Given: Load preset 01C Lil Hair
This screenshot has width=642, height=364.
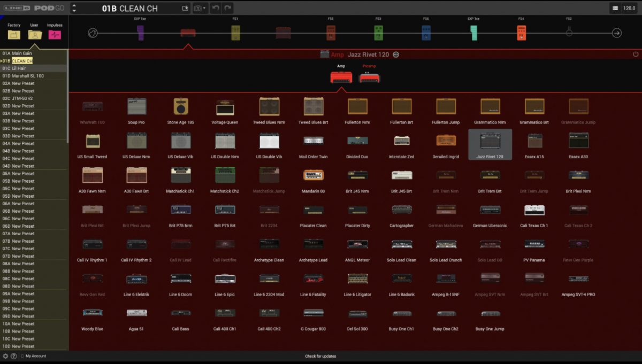Looking at the screenshot, I should click(x=34, y=68).
